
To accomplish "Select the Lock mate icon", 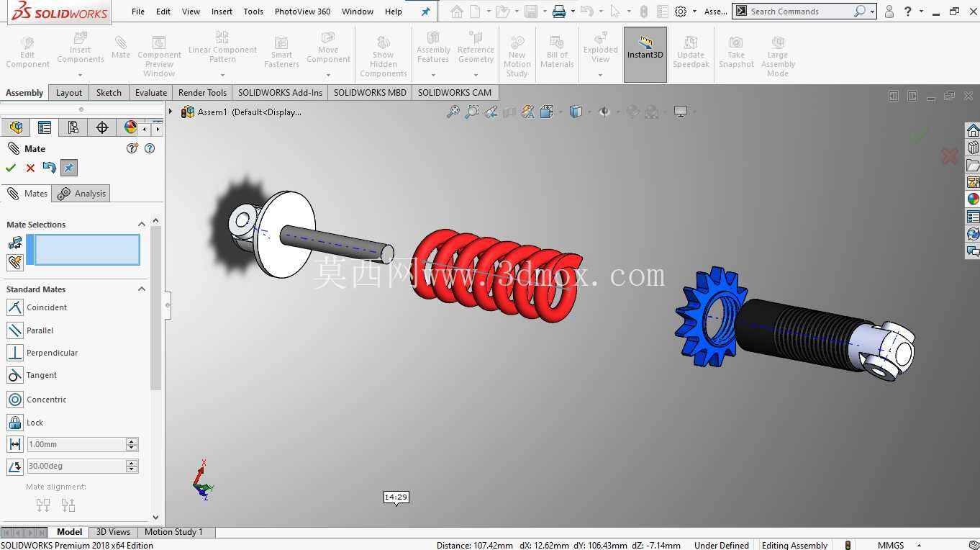I will [15, 423].
